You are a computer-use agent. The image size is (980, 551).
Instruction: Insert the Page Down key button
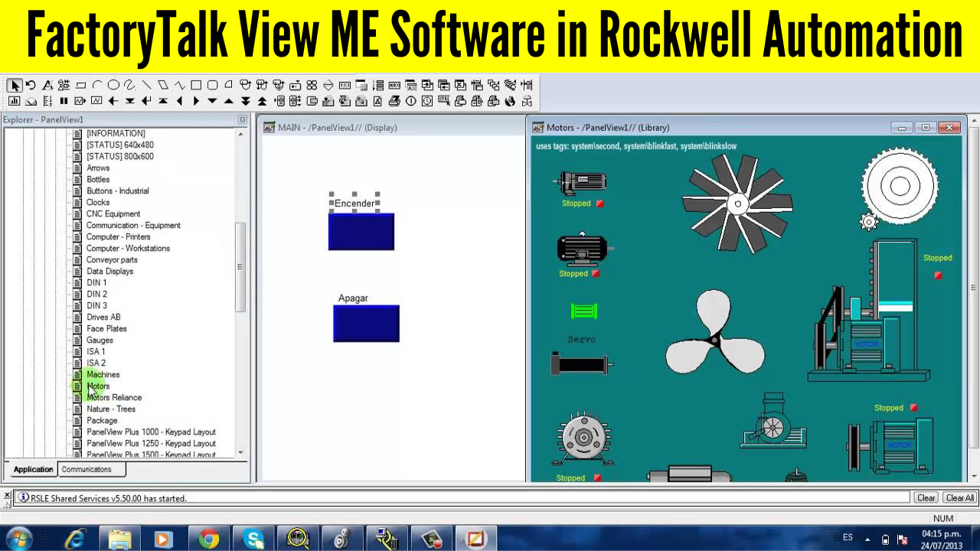click(245, 101)
